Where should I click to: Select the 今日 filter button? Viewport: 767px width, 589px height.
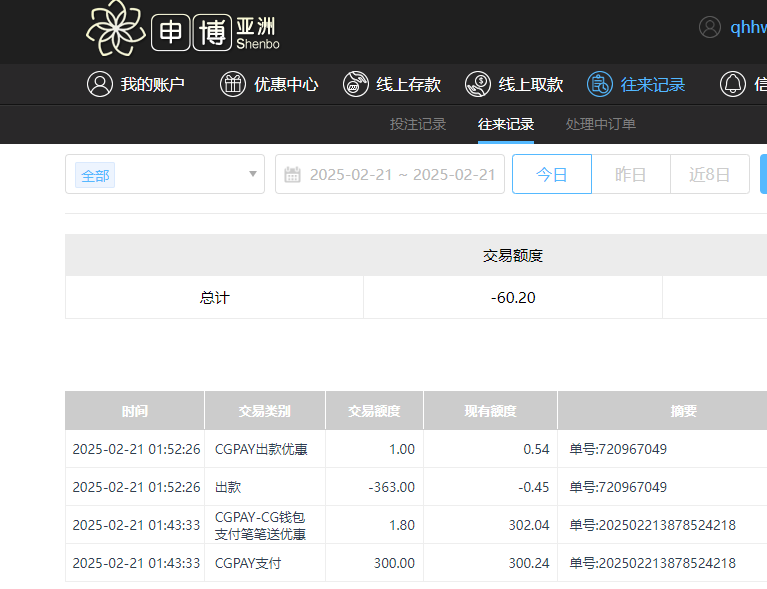pos(551,174)
